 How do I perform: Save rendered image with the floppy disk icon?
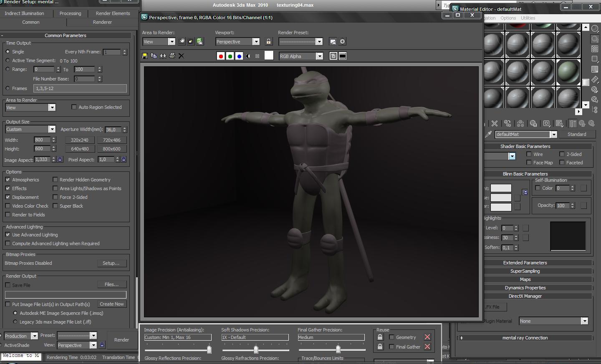(x=145, y=56)
